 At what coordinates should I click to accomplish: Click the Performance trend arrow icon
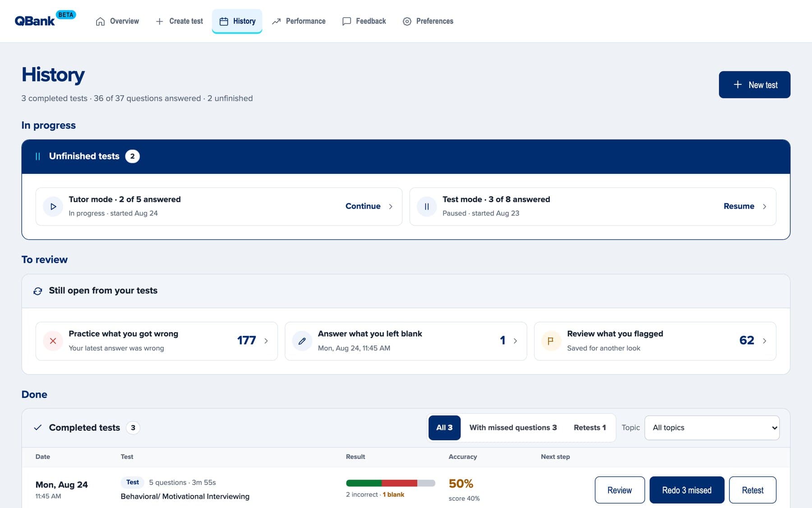[x=276, y=21]
